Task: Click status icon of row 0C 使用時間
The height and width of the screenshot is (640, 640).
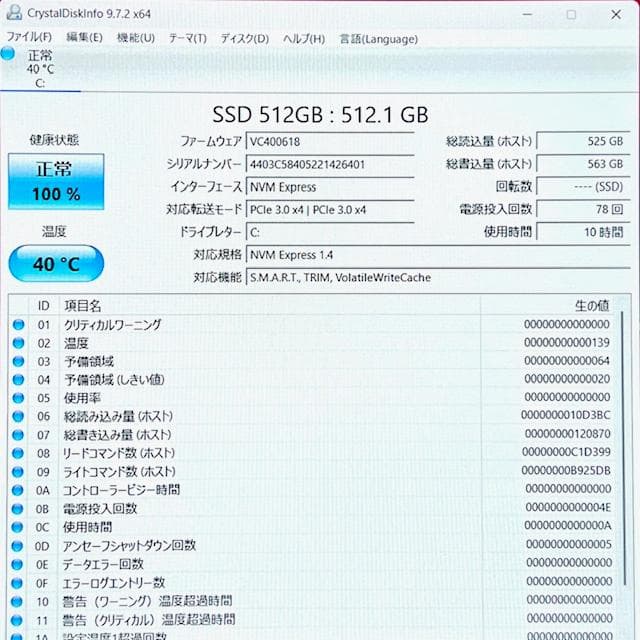Action: point(18,527)
